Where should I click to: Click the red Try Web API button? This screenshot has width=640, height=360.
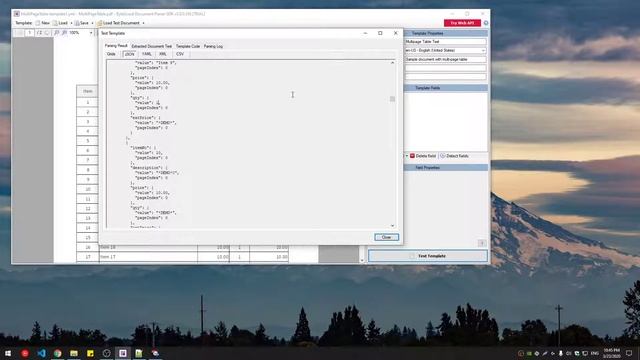[x=462, y=23]
